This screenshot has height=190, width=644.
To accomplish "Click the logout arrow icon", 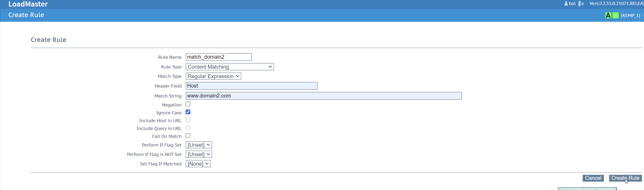I will coord(581,4).
